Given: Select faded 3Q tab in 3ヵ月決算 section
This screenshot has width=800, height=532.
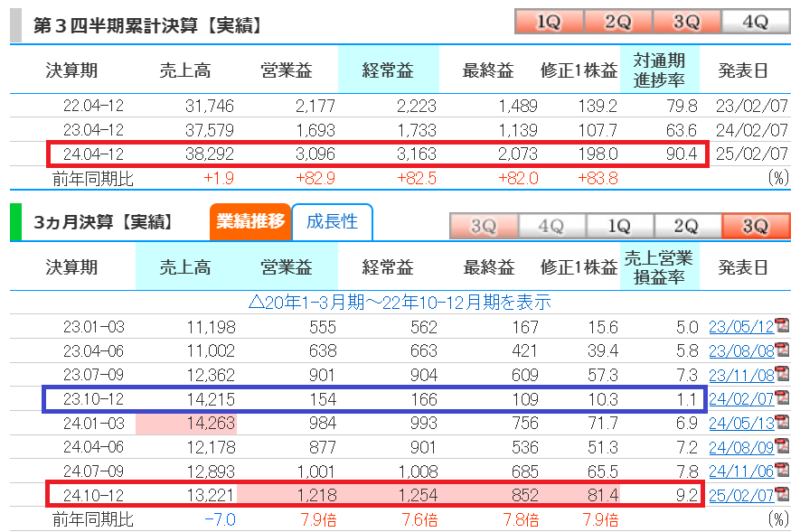Looking at the screenshot, I should click(484, 226).
